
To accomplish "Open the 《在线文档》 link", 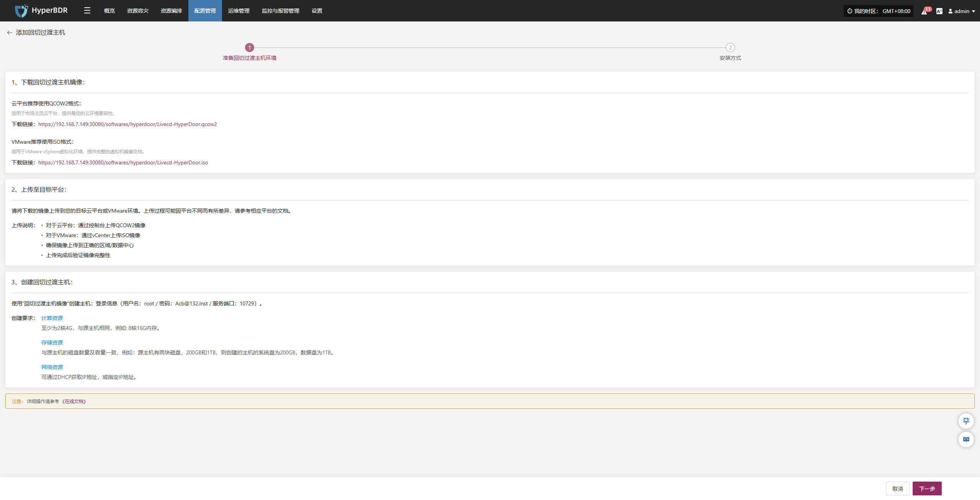I will [x=74, y=402].
